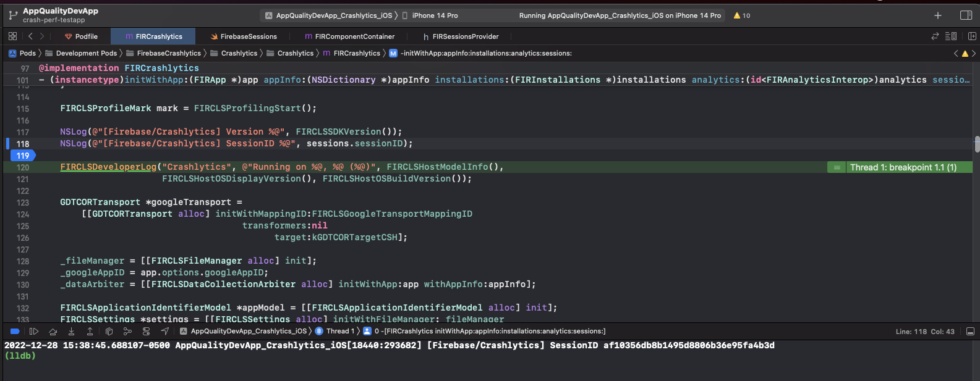Go back in editor history
980x381 pixels.
pyautogui.click(x=30, y=36)
